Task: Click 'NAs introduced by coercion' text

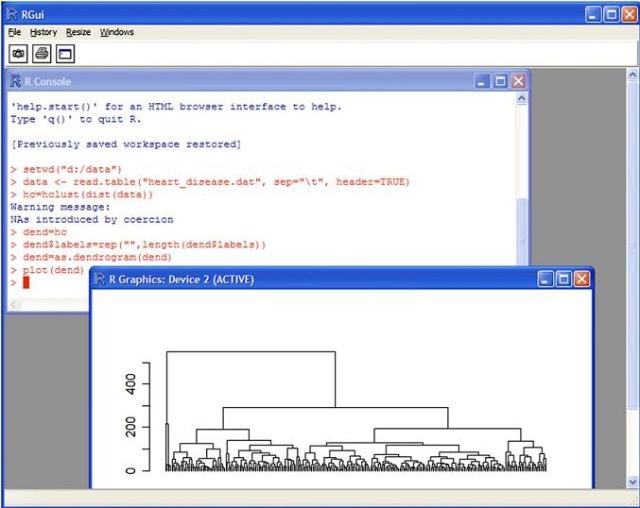Action: (92, 220)
